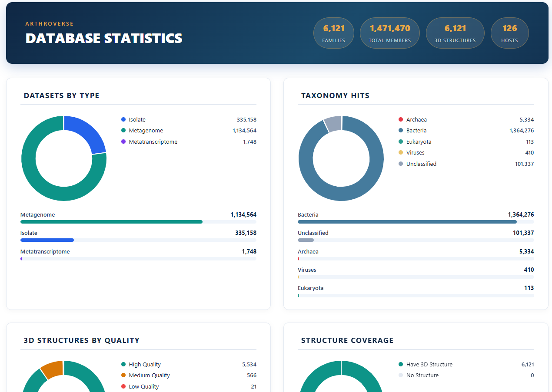The width and height of the screenshot is (552, 392).
Task: Click the Metatranscriptome legend label
Action: coord(153,142)
